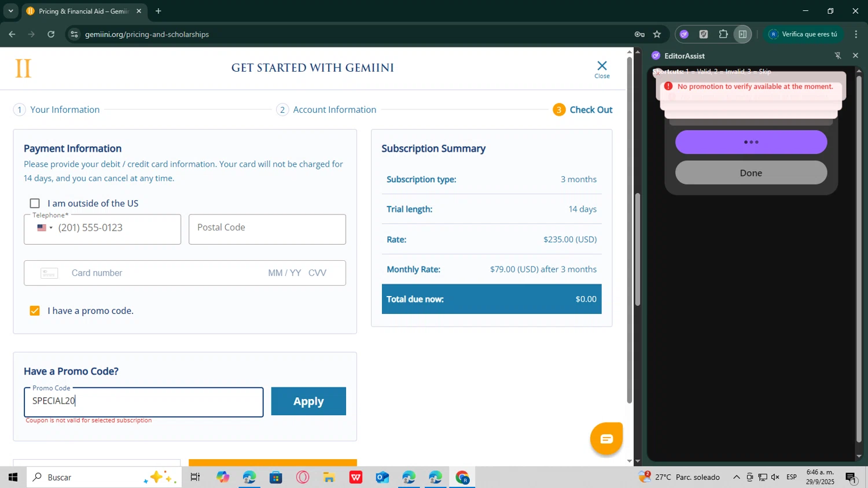Unpin the EditorAssist side panel
This screenshot has height=488, width=868.
click(837, 56)
